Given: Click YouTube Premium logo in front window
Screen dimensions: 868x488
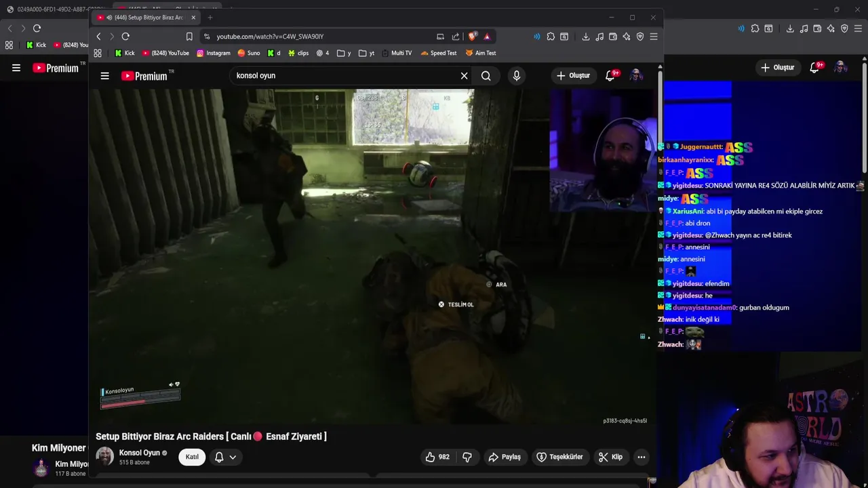Looking at the screenshot, I should click(x=144, y=76).
